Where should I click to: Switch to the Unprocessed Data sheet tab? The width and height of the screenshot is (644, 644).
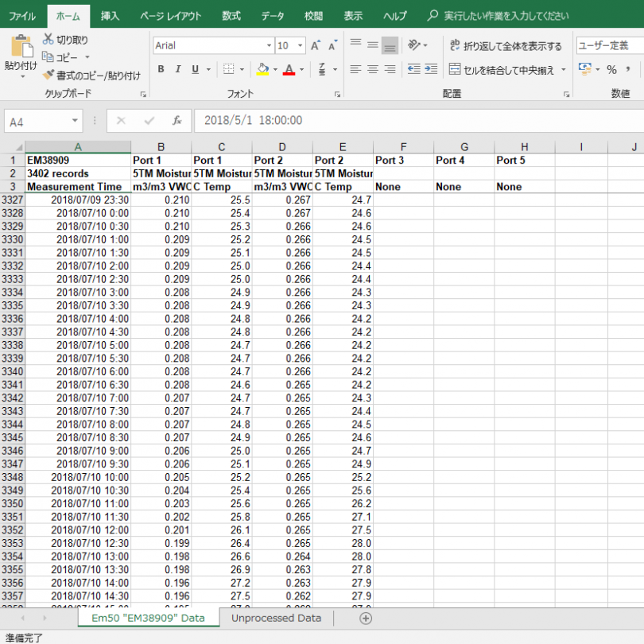point(276,618)
